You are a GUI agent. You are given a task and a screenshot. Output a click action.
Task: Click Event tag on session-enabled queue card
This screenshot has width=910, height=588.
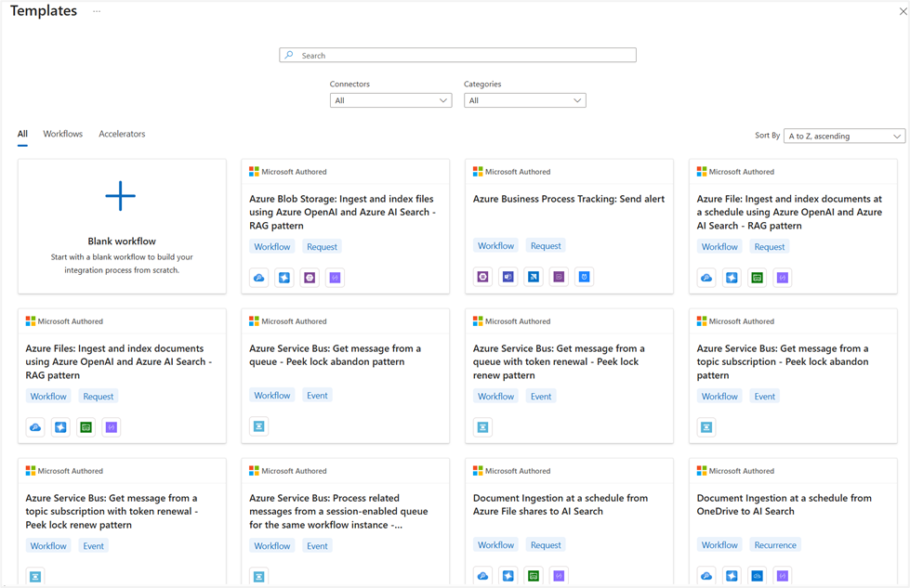(318, 545)
